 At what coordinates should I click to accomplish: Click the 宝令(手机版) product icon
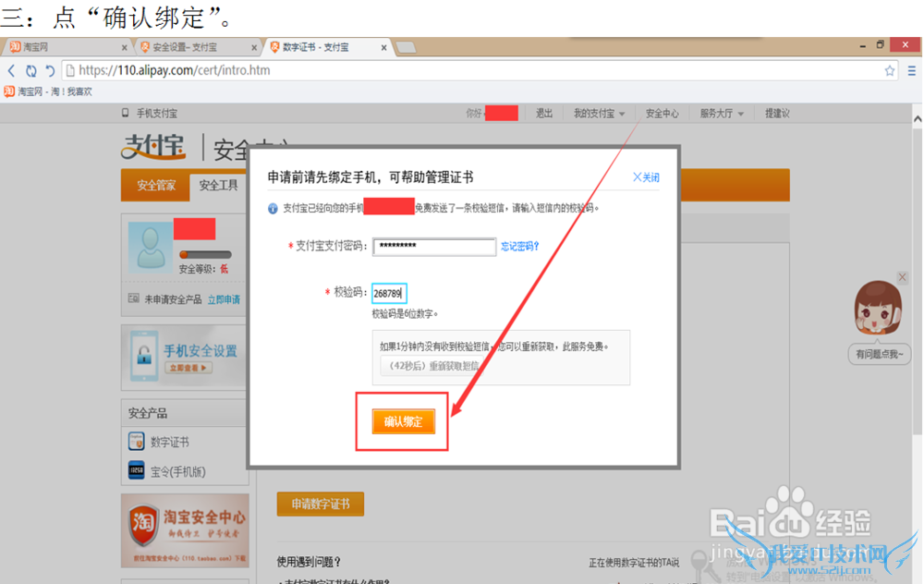[x=136, y=470]
